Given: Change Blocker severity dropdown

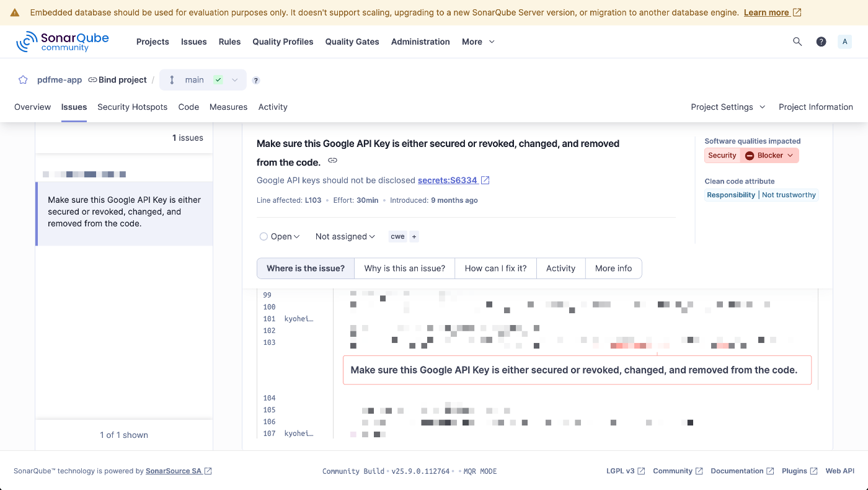Looking at the screenshot, I should [769, 156].
